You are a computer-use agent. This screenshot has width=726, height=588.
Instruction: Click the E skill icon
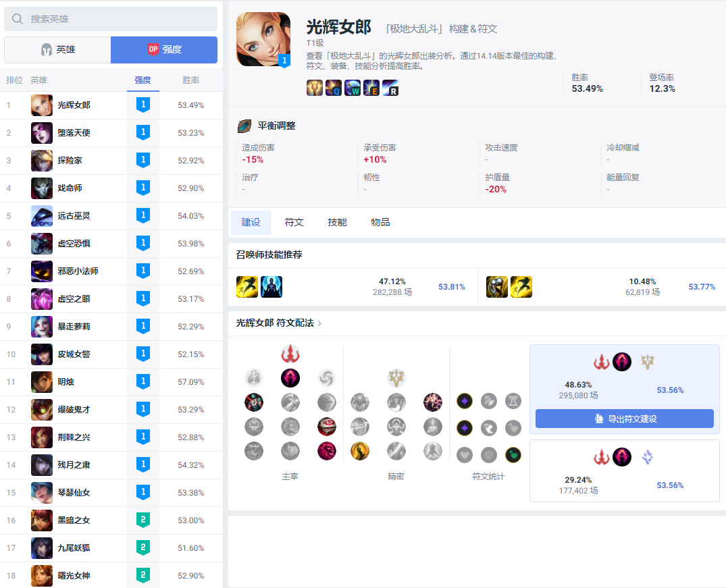[x=371, y=88]
